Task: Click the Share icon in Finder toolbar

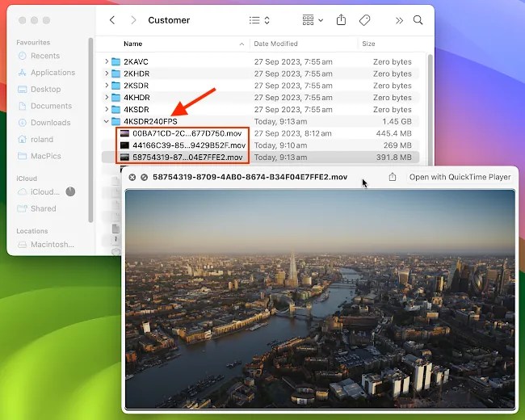Action: point(342,20)
